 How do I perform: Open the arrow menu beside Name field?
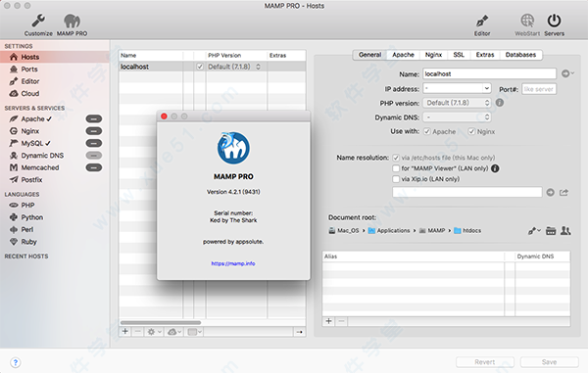tap(567, 73)
